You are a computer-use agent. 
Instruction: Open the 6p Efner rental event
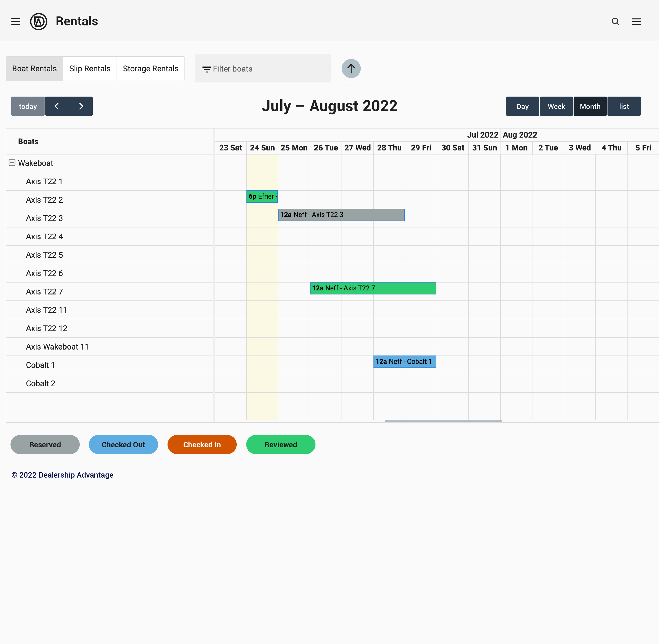tap(262, 196)
